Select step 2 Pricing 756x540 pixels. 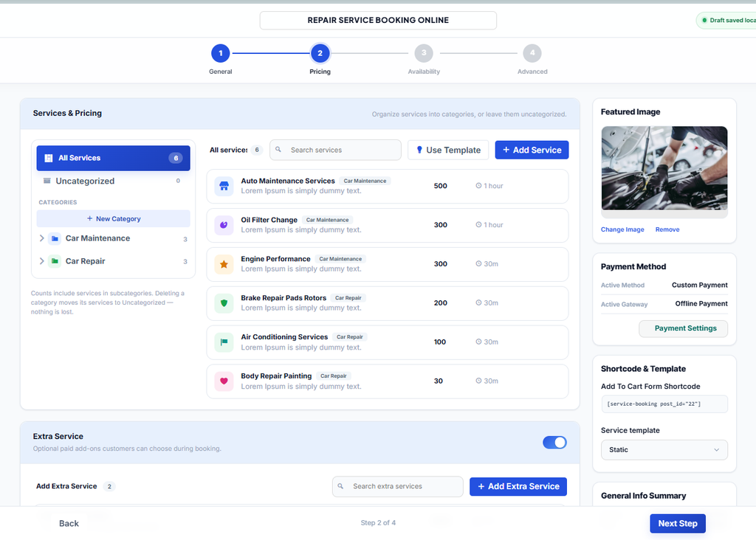(320, 53)
